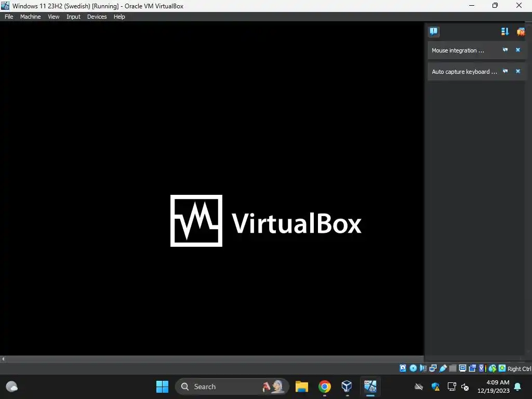Expand the Auto capture keyboard notification
The image size is (532, 399).
point(464,72)
